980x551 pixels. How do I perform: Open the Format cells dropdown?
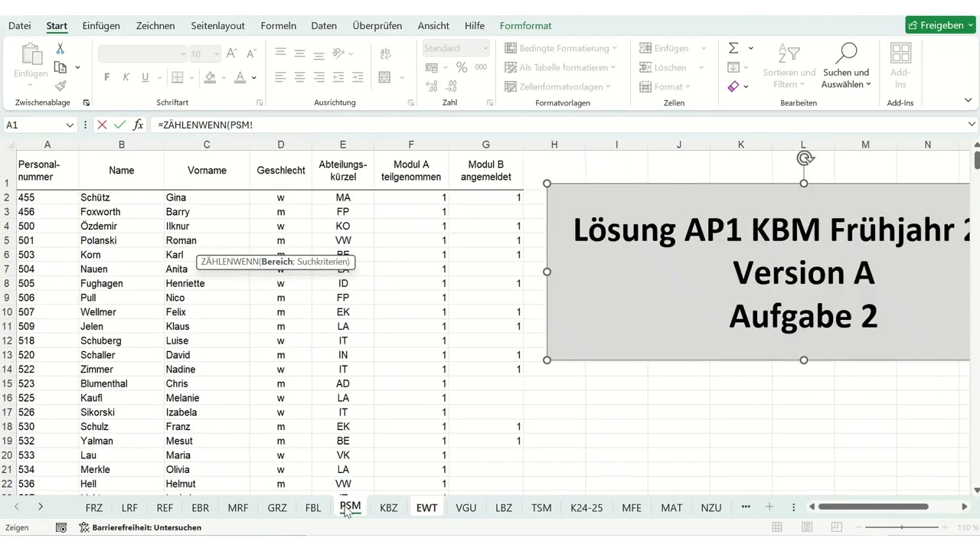pyautogui.click(x=665, y=86)
